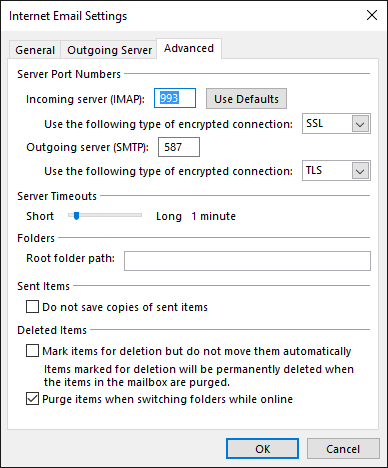The image size is (388, 468).
Task: Click the Root folder path field
Action: coord(247,261)
